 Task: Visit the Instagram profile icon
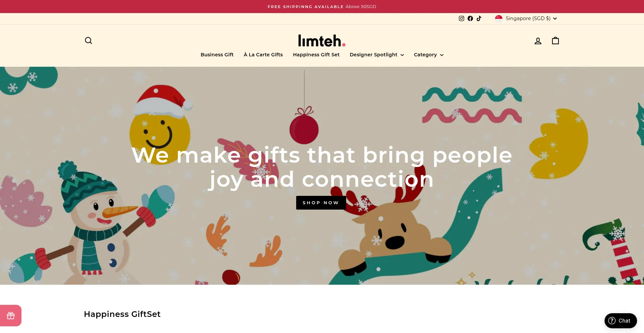[x=462, y=18]
